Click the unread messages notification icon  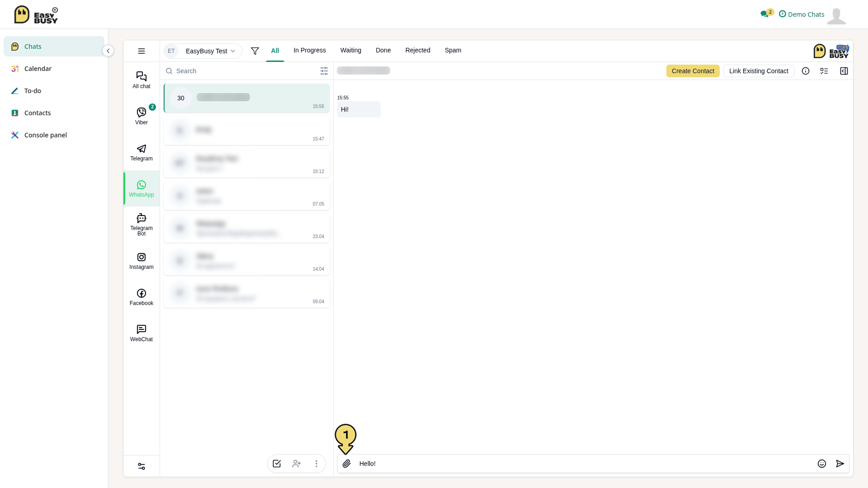(766, 14)
